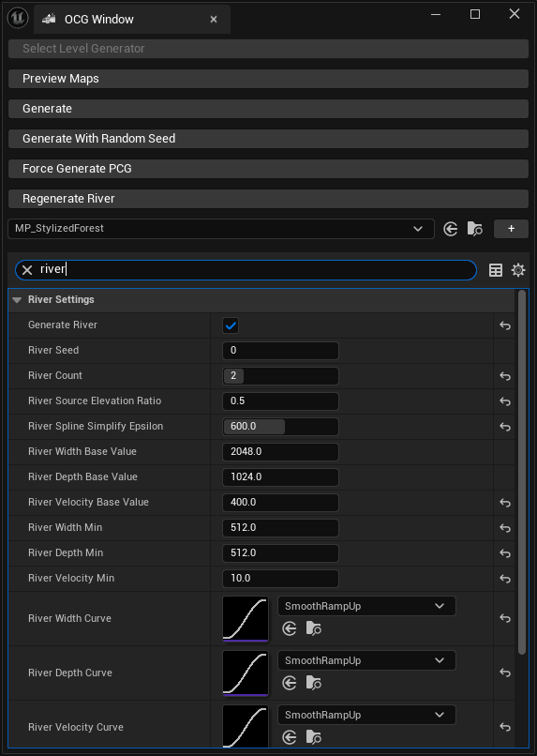Browse to MP_StylizedForest in Content Browser
This screenshot has height=756, width=537.
pyautogui.click(x=475, y=229)
